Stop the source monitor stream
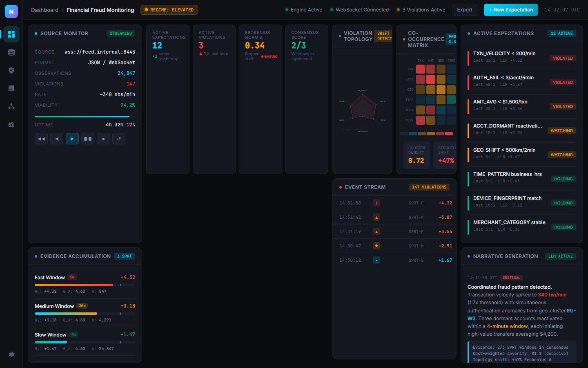 pos(103,139)
